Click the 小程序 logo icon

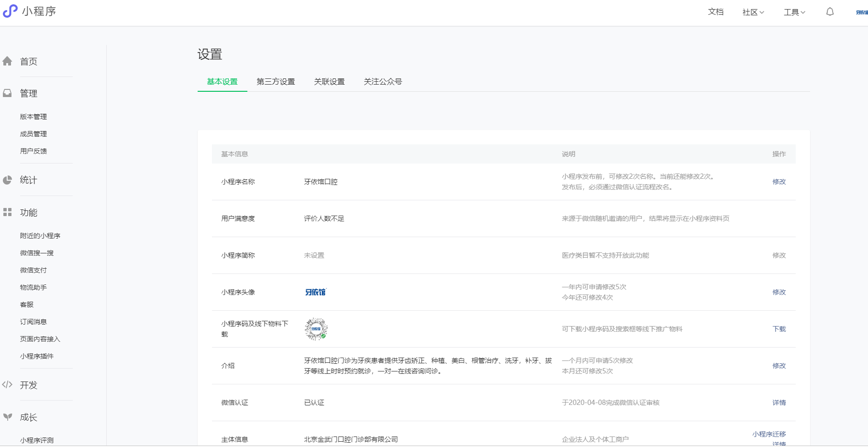[10, 11]
